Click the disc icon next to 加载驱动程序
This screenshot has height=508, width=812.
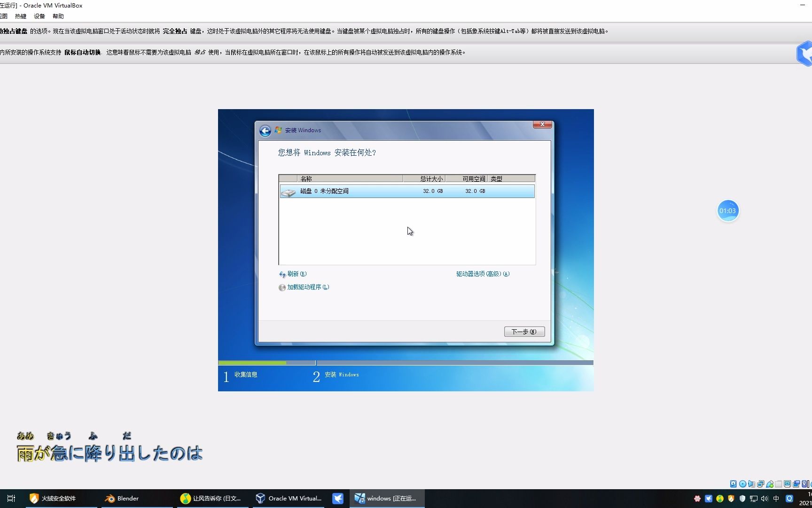coord(282,287)
